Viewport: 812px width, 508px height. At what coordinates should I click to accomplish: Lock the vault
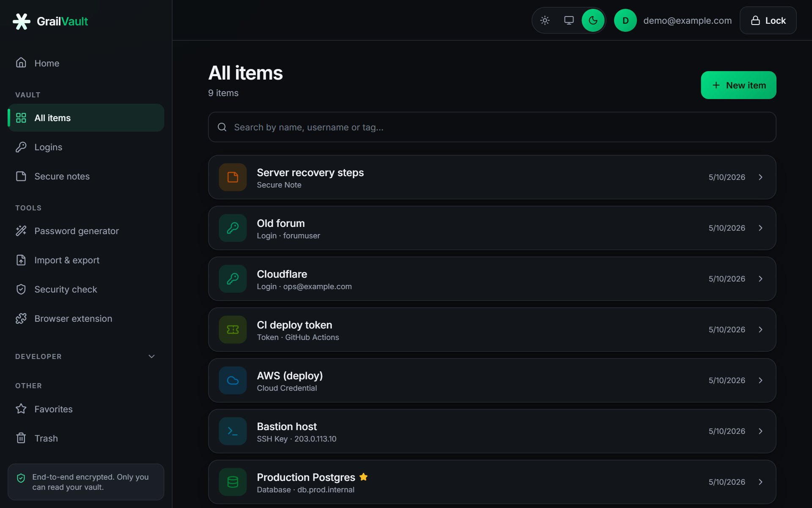[x=768, y=20]
